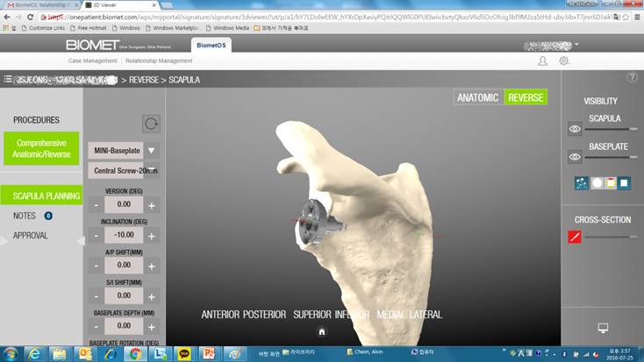Toggle Scapula visibility eye icon
Viewport: 644px width, 362px height.
[575, 129]
